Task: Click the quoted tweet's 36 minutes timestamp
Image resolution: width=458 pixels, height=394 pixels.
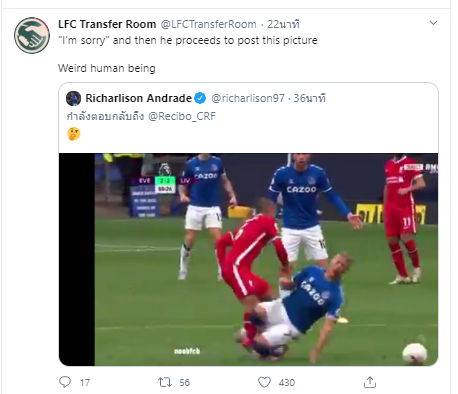Action: coord(309,98)
